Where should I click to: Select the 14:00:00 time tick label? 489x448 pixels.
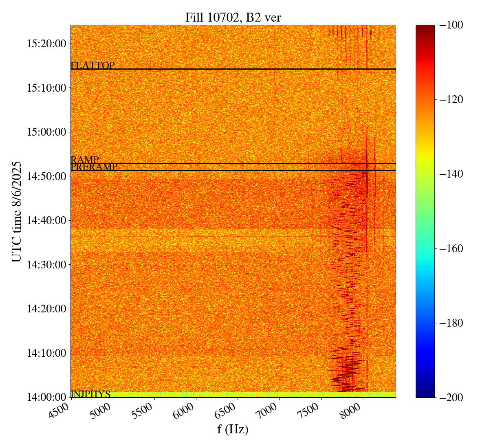46,397
